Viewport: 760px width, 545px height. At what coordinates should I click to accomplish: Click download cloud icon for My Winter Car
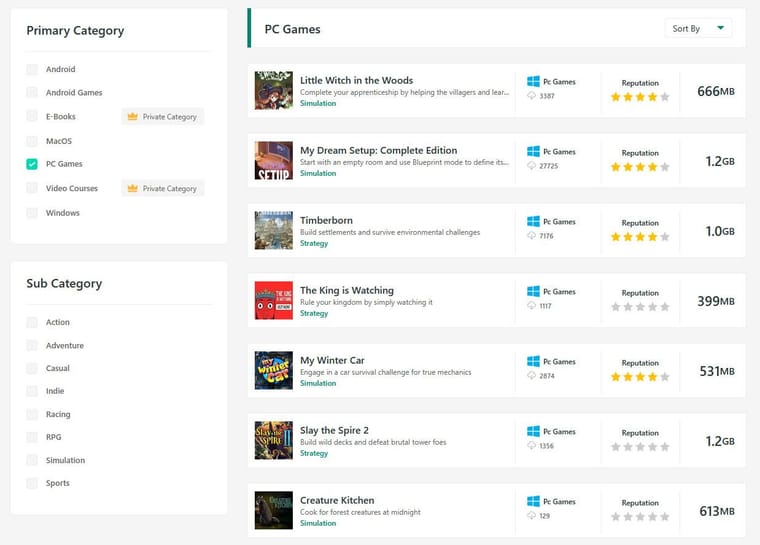(x=533, y=376)
